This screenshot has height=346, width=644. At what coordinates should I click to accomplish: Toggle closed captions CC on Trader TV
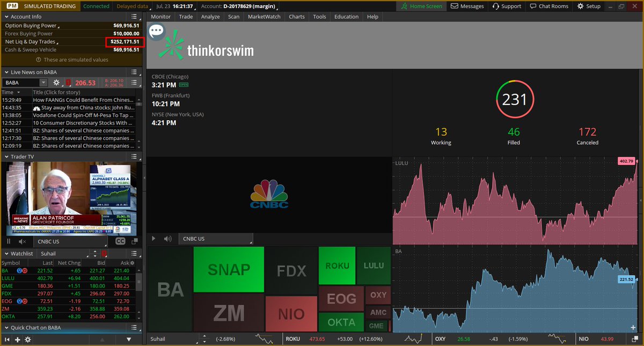120,241
